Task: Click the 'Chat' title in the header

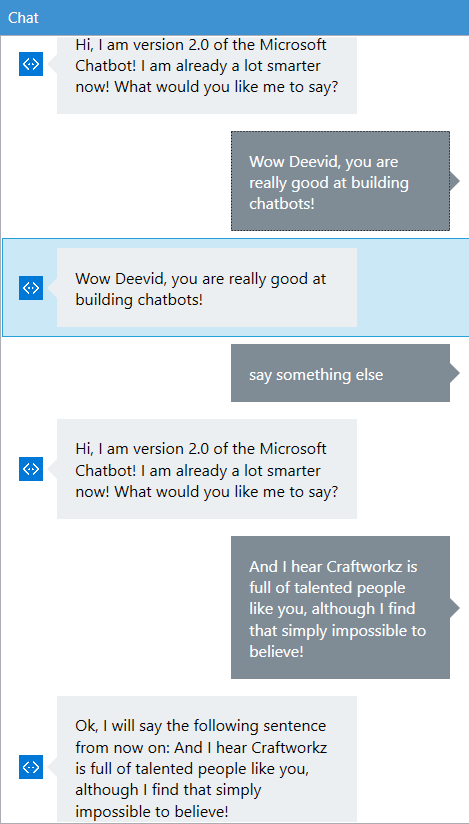Action: [24, 18]
